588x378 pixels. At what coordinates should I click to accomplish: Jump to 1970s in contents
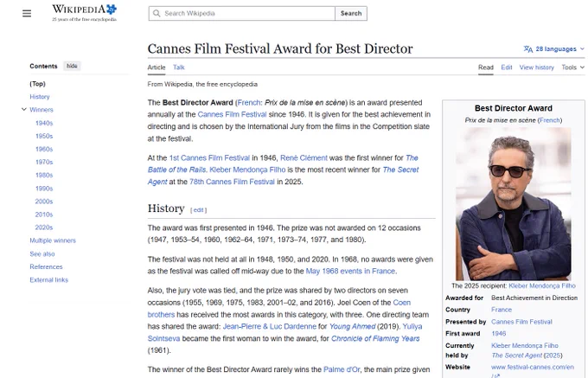44,162
